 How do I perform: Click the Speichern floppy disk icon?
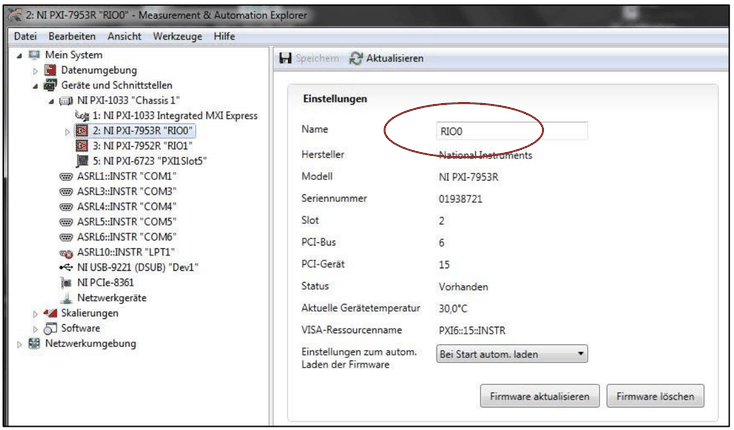[x=285, y=58]
